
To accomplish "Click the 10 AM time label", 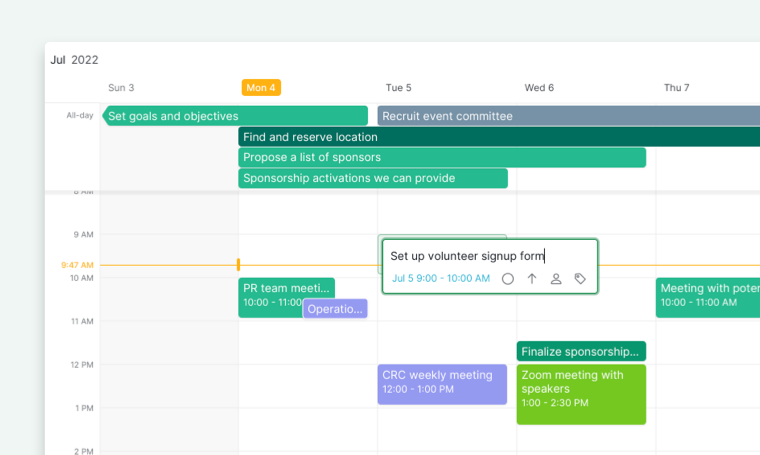I will 81,278.
